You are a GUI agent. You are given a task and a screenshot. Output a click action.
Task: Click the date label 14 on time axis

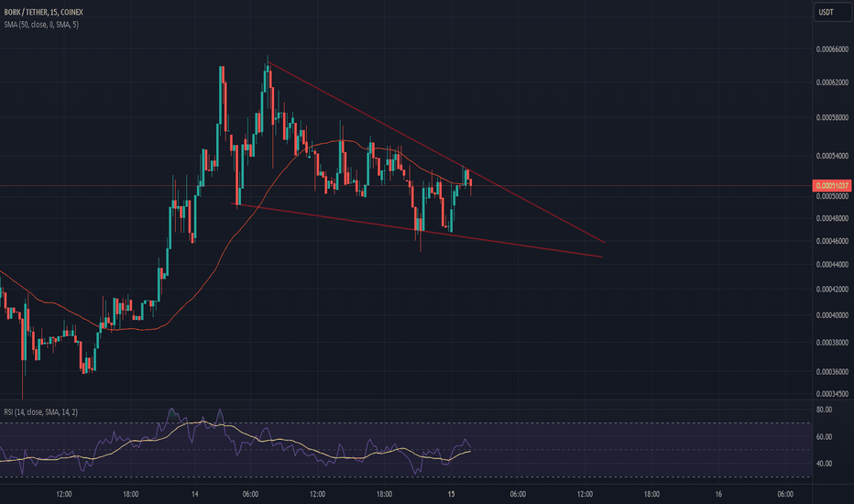[x=195, y=494]
